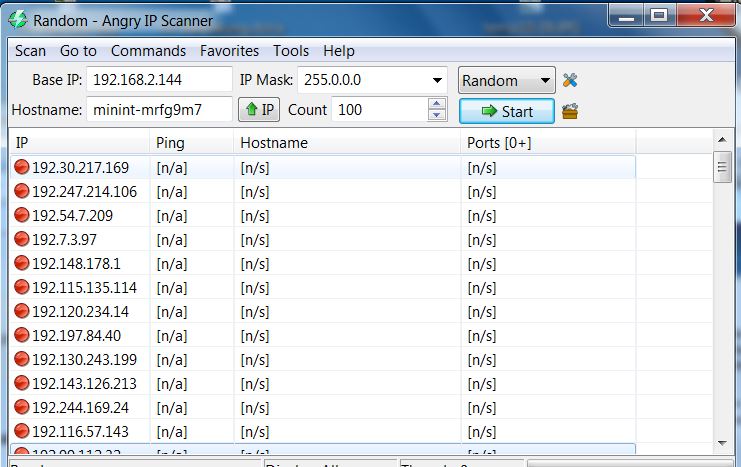Decrease Count with the down spinner arrow
The width and height of the screenshot is (741, 467).
437,115
